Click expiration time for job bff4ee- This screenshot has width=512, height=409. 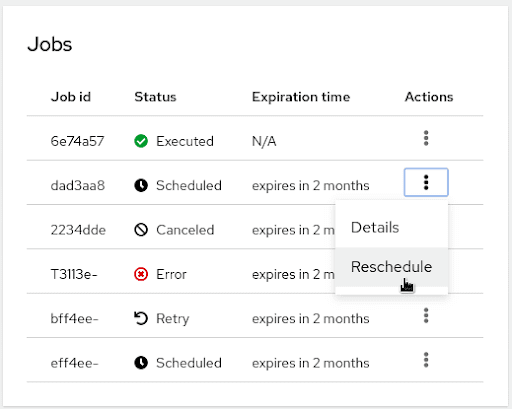[311, 319]
